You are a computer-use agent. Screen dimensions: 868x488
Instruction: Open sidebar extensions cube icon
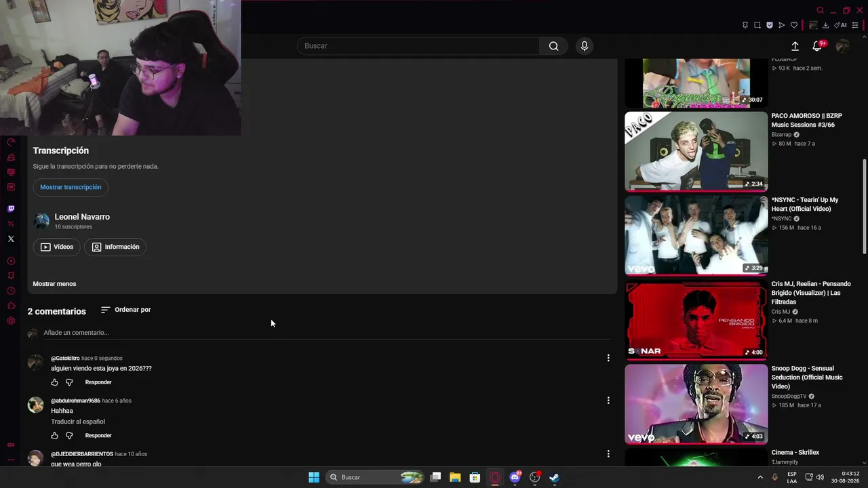point(11,306)
